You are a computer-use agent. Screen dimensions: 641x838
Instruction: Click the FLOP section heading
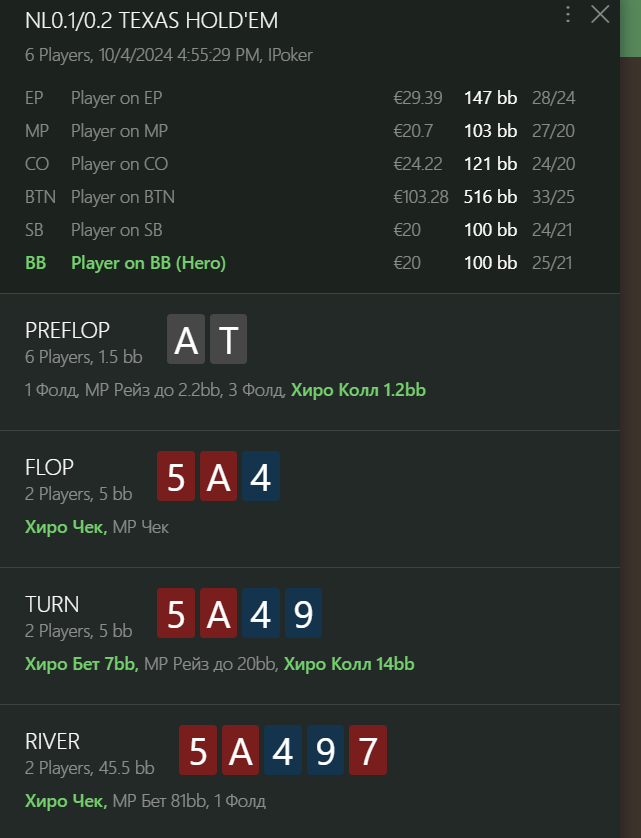50,467
